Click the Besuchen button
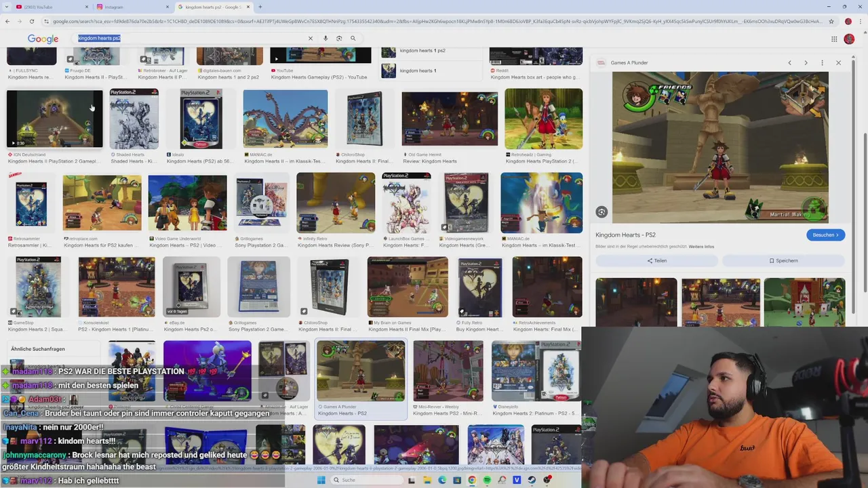The width and height of the screenshot is (868, 488). click(x=825, y=235)
